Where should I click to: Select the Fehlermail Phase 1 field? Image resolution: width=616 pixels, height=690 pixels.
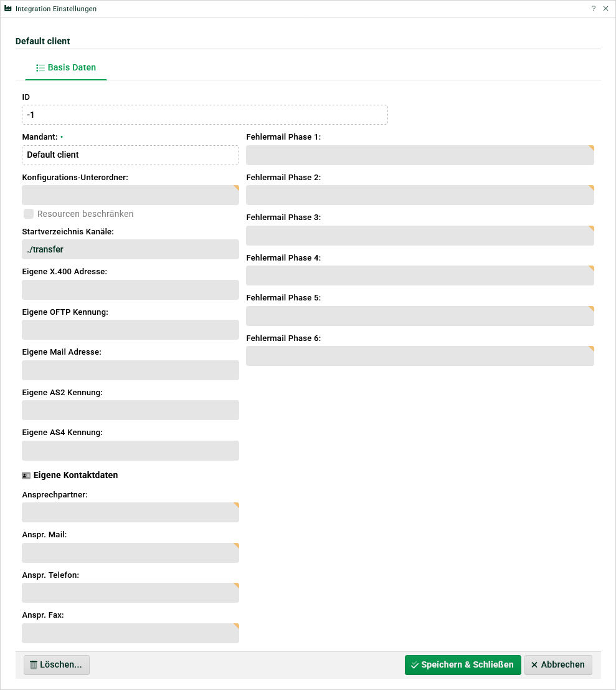pyautogui.click(x=420, y=155)
